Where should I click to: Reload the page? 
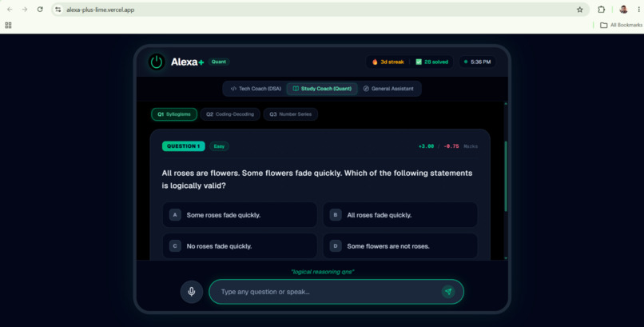40,10
